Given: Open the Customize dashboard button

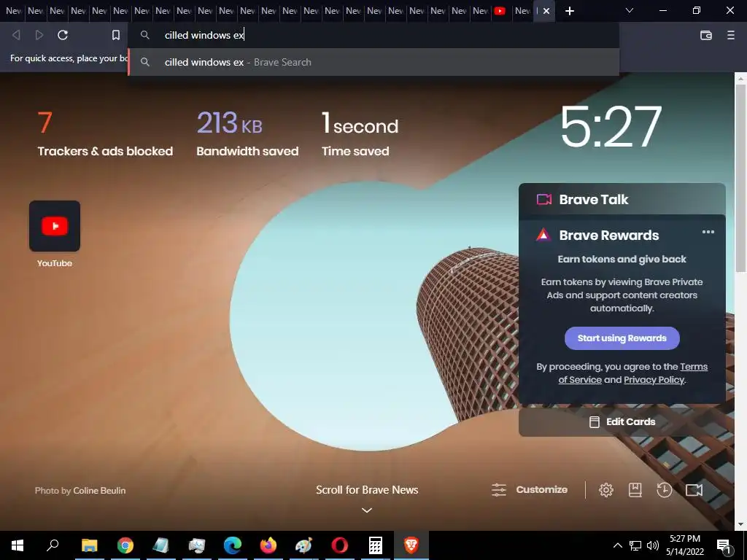Looking at the screenshot, I should (x=530, y=489).
